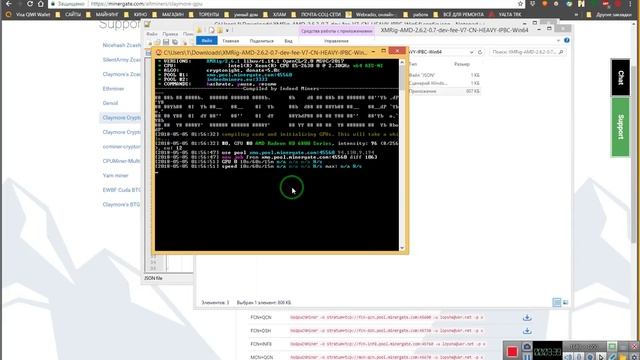Select Claymore's BTG in the miners list

(x=122, y=204)
